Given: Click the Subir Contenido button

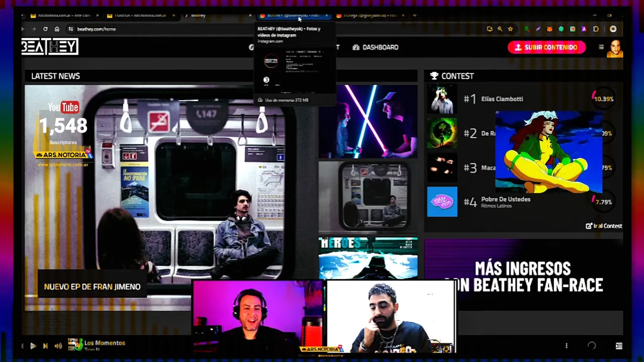Looking at the screenshot, I should coord(546,47).
